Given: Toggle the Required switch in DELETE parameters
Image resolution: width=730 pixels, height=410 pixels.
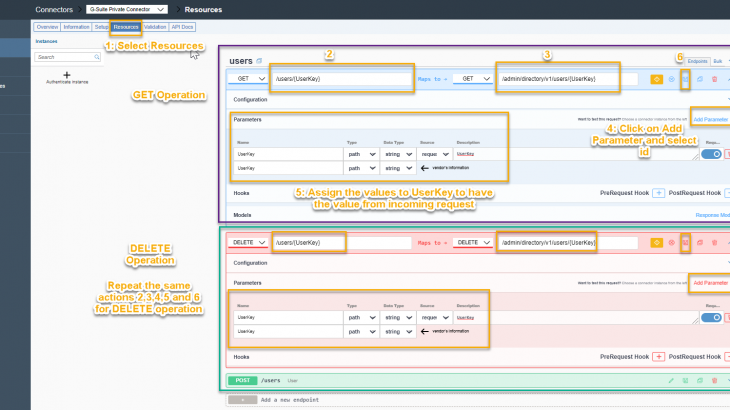Looking at the screenshot, I should tap(711, 318).
